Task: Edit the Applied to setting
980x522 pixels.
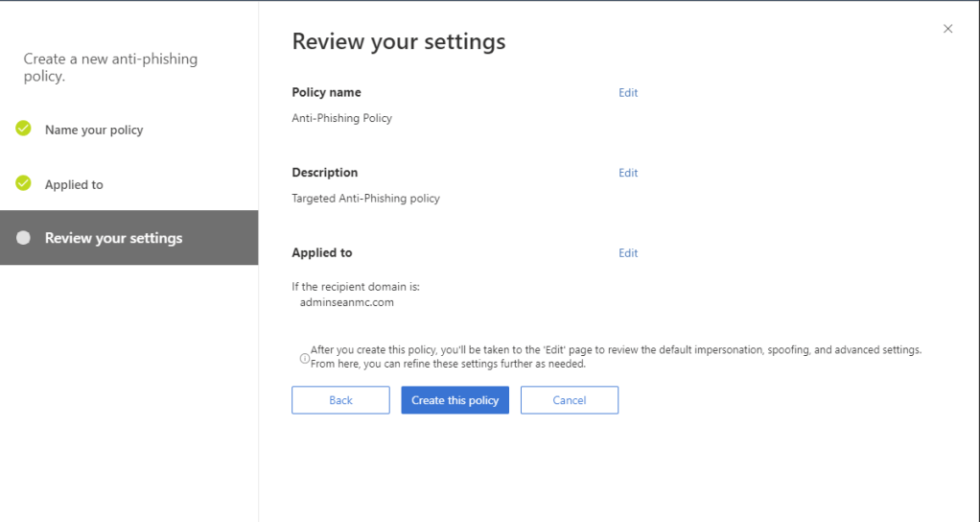Action: click(x=628, y=253)
